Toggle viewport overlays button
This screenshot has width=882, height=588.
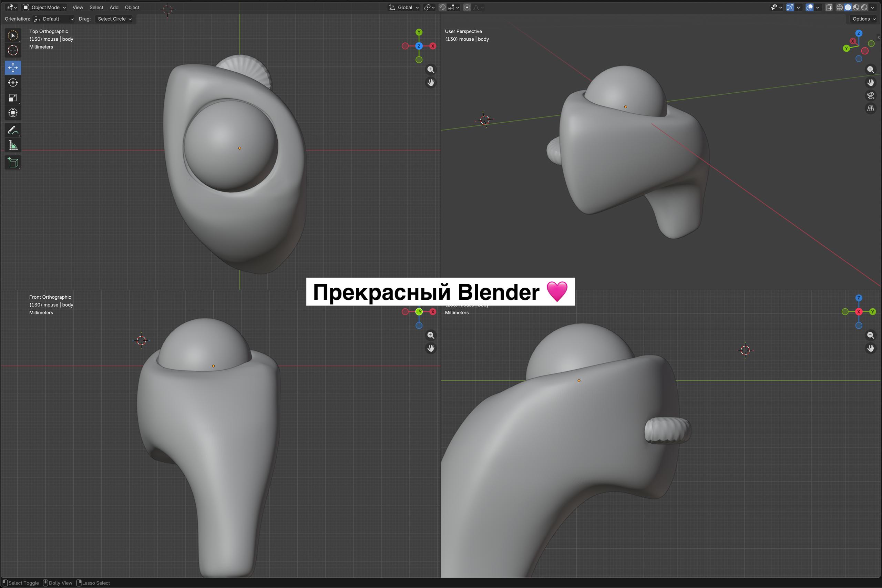809,8
